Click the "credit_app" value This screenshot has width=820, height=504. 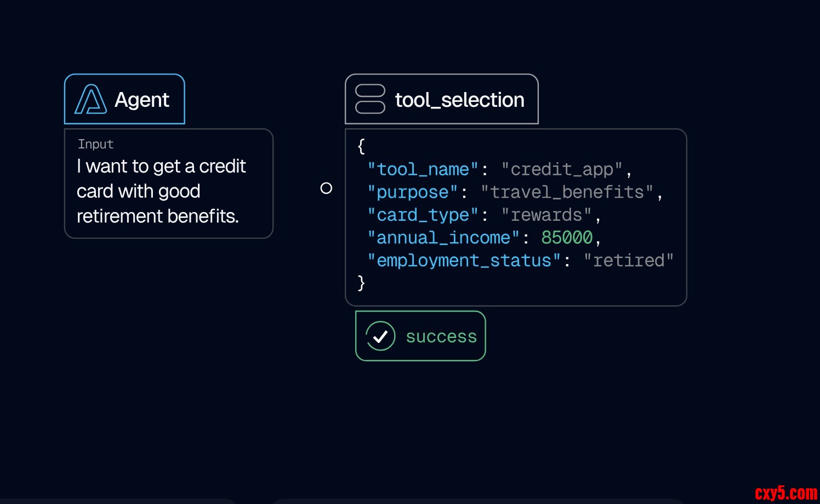pos(562,169)
